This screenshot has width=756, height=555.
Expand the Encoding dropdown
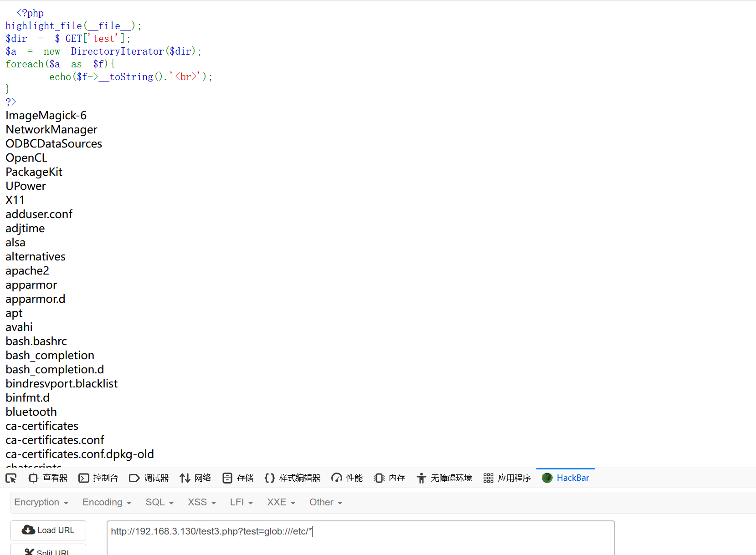[107, 502]
